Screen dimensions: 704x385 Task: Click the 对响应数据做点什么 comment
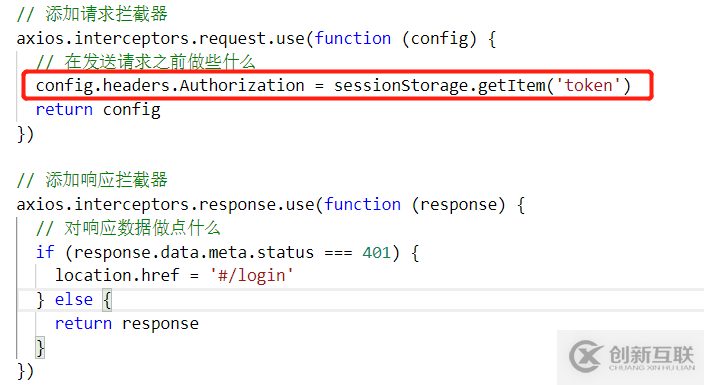point(128,228)
